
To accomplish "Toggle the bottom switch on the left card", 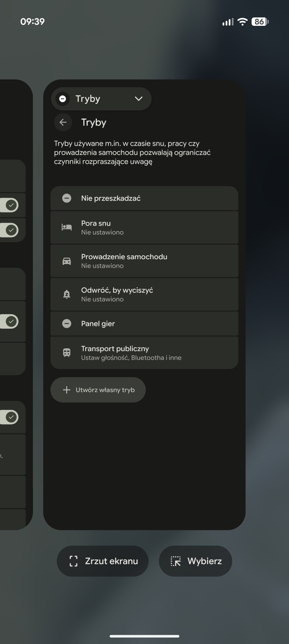I will click(x=9, y=417).
